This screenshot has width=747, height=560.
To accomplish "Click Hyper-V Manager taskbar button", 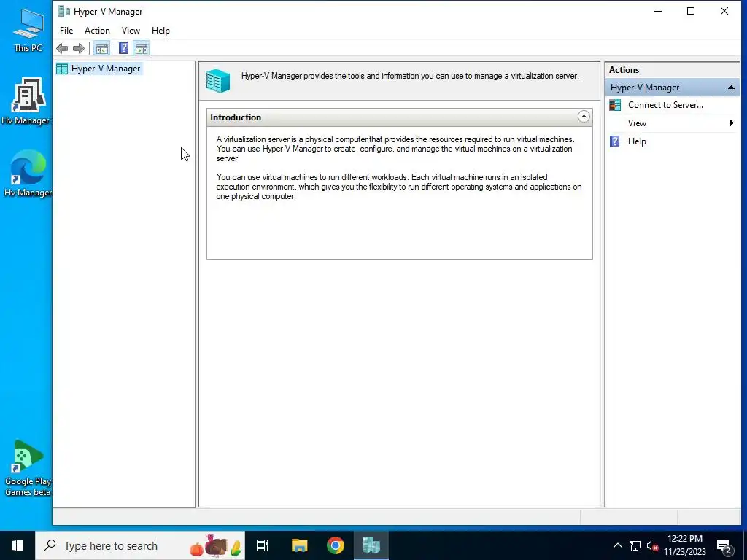I will point(371,545).
